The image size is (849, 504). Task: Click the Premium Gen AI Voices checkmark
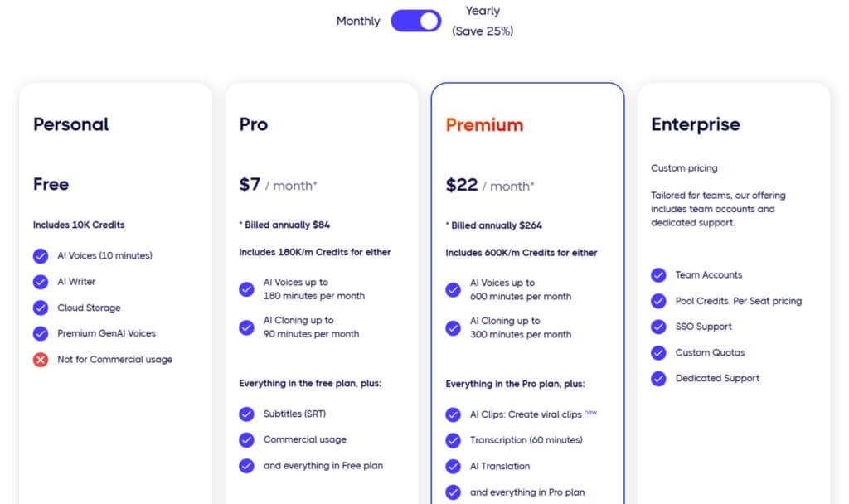tap(41, 333)
